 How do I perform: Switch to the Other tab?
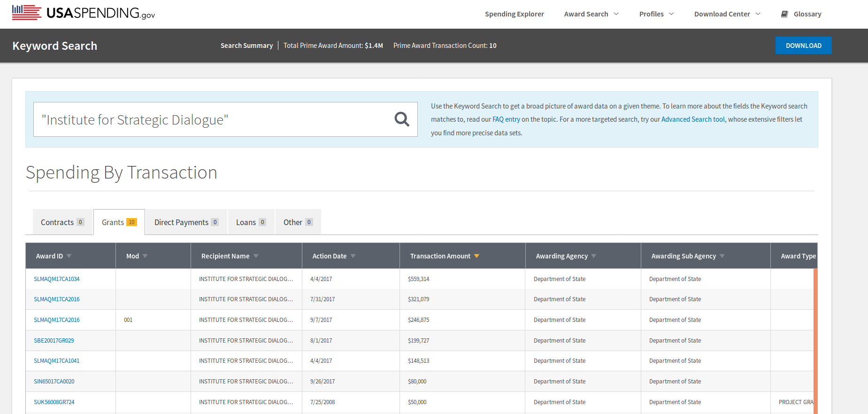pyautogui.click(x=298, y=222)
